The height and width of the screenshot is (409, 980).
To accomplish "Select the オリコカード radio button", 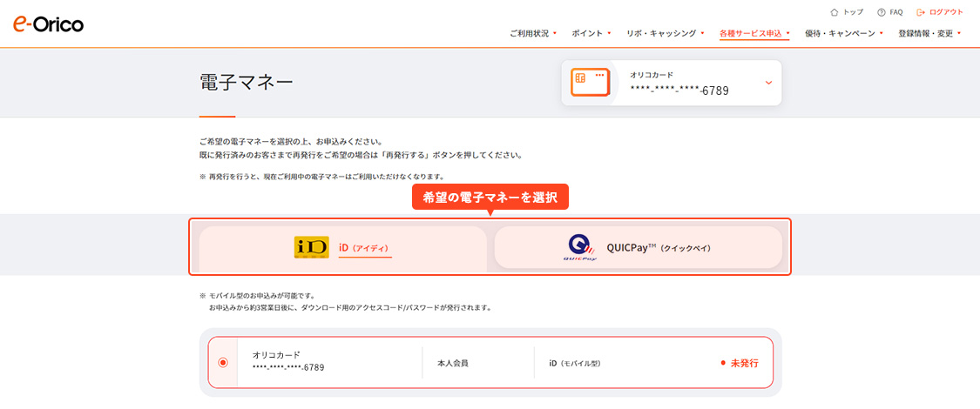I will coord(223,362).
